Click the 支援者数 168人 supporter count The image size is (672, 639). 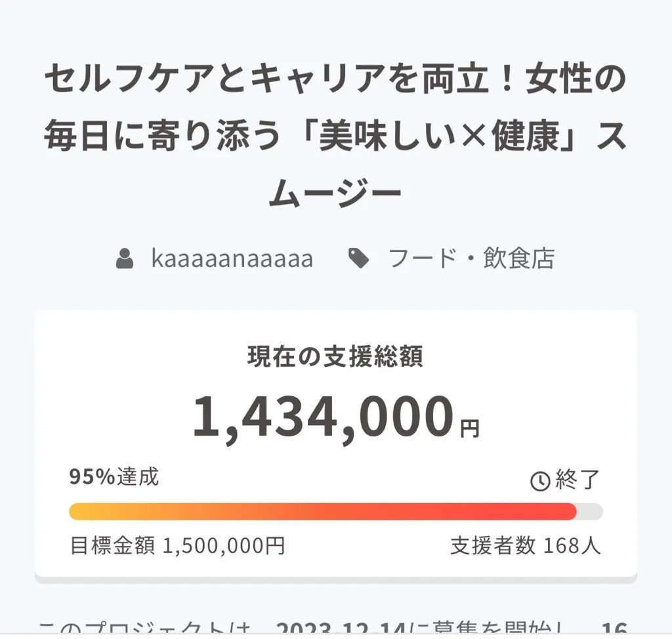(x=525, y=545)
